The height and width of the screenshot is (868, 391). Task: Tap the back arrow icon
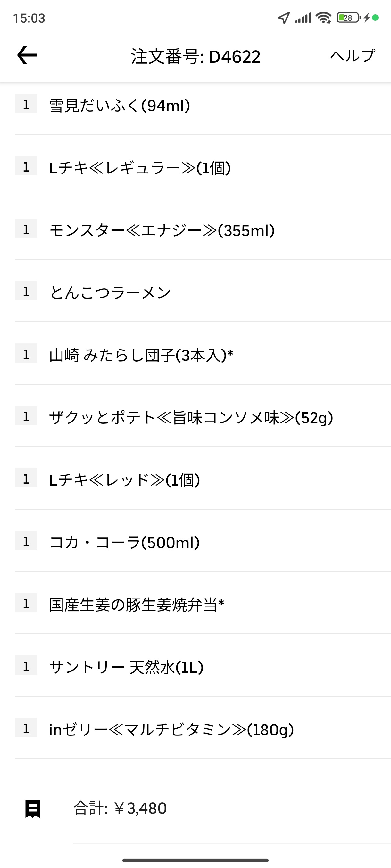point(27,55)
